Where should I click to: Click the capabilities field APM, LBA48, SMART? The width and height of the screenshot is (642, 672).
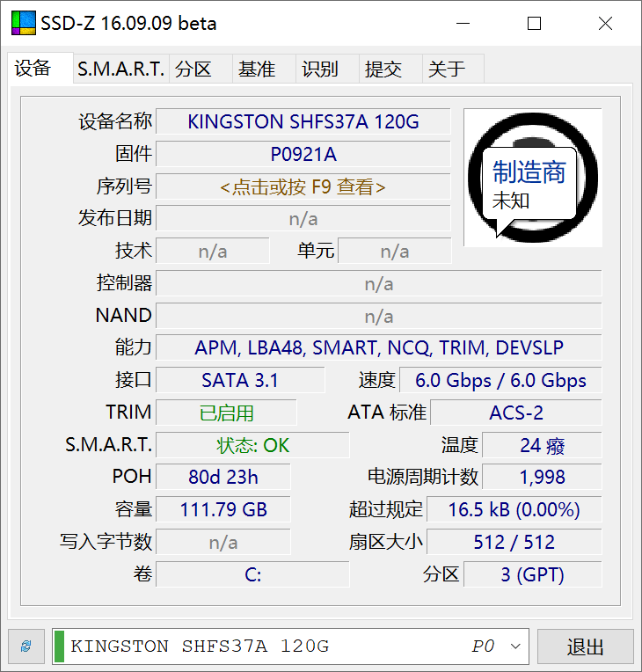click(x=379, y=347)
